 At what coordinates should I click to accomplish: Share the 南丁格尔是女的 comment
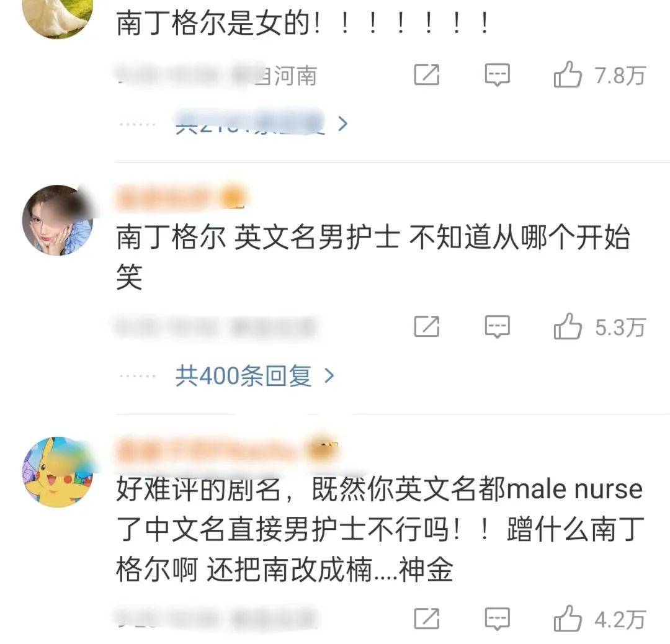coord(427,74)
